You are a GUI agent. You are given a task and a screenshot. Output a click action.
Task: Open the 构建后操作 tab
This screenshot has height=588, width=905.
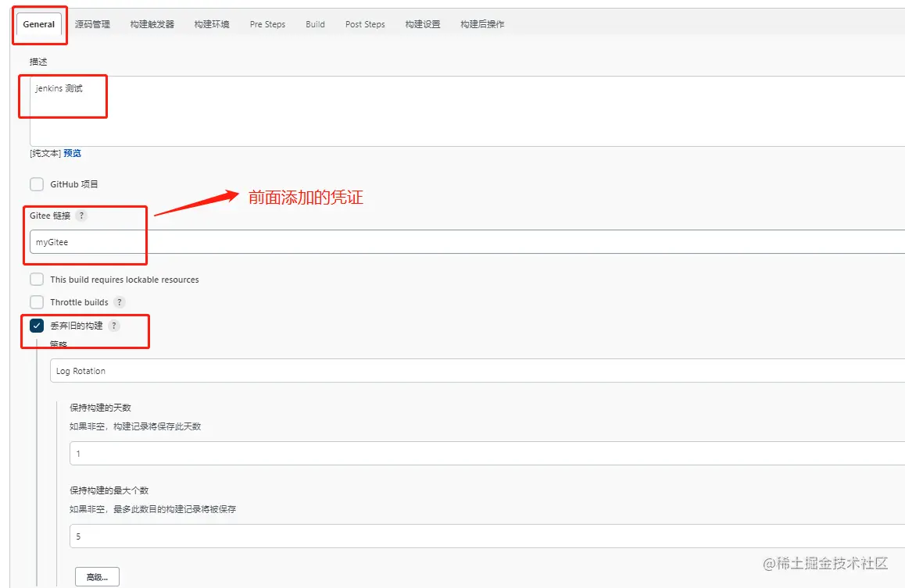482,24
